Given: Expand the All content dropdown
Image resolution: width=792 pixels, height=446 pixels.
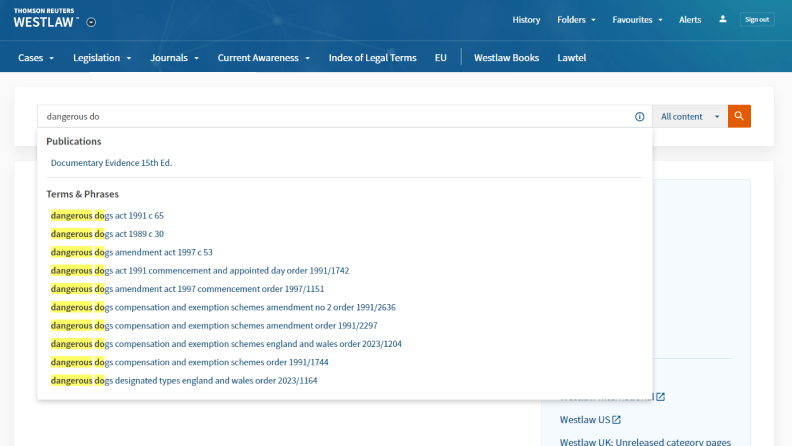Looking at the screenshot, I should [x=689, y=117].
